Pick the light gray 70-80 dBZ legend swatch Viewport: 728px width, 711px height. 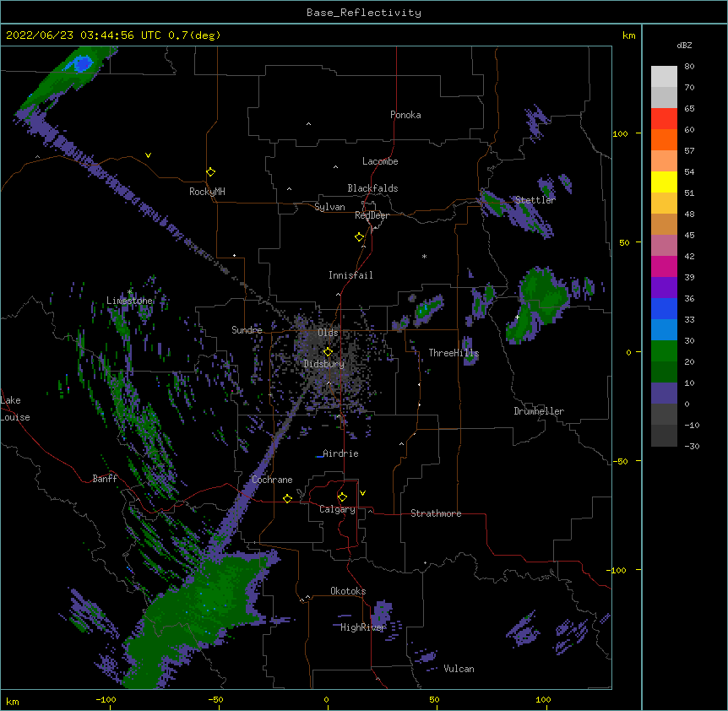click(664, 77)
